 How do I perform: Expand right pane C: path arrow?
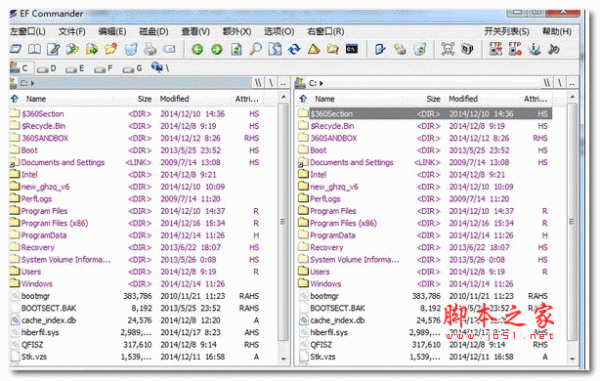[321, 83]
